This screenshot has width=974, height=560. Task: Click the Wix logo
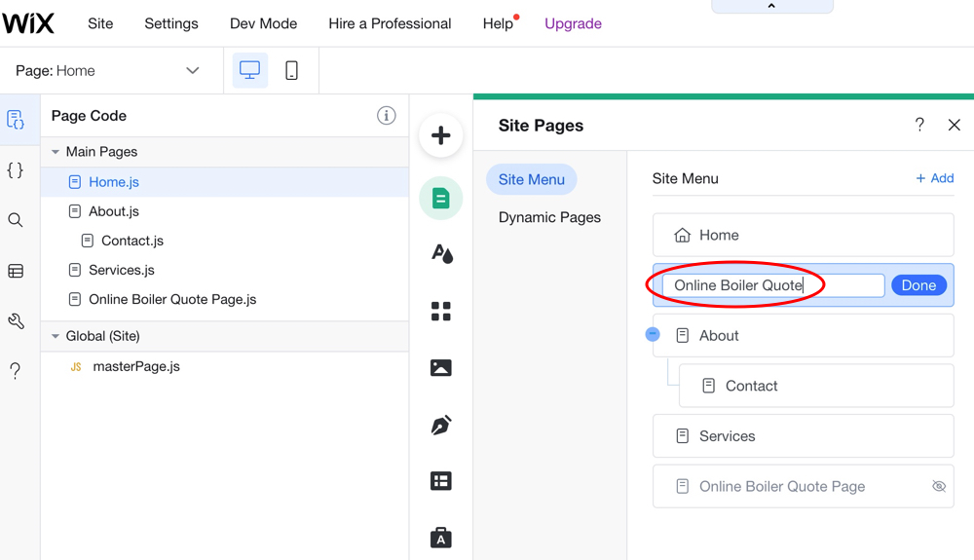click(28, 23)
